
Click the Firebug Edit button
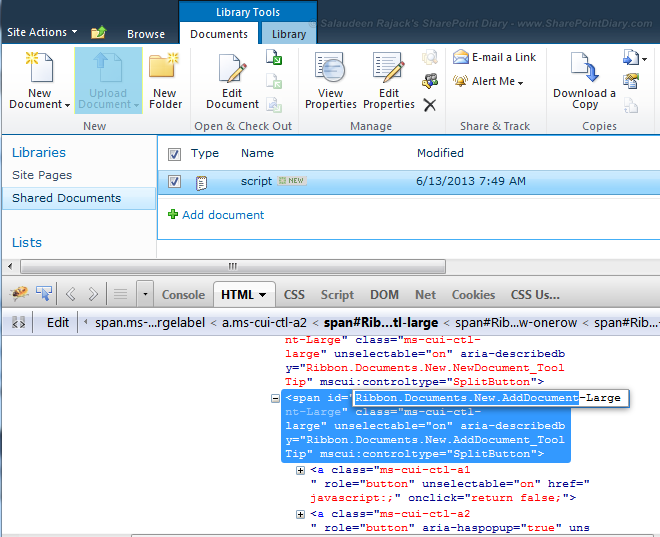point(58,323)
